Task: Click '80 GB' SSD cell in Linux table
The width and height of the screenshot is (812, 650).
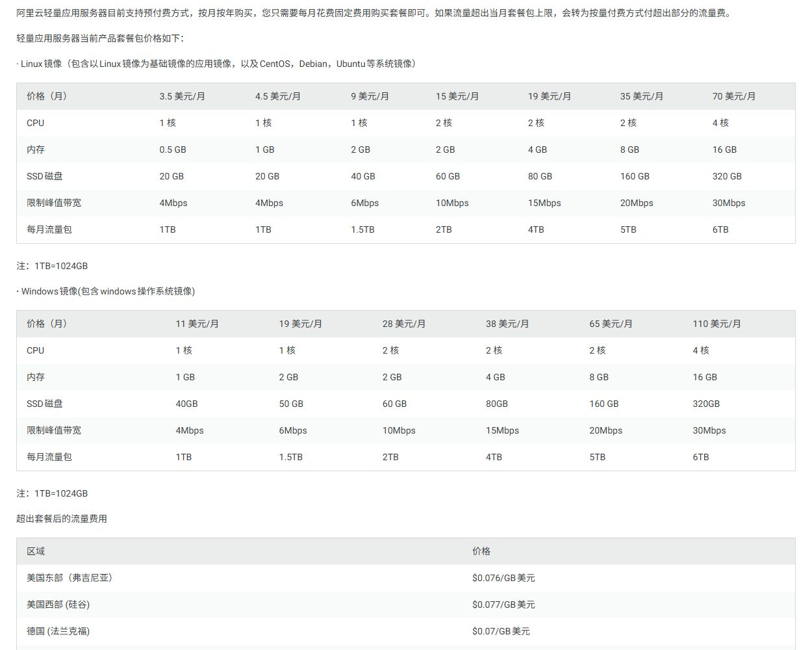Action: (540, 176)
